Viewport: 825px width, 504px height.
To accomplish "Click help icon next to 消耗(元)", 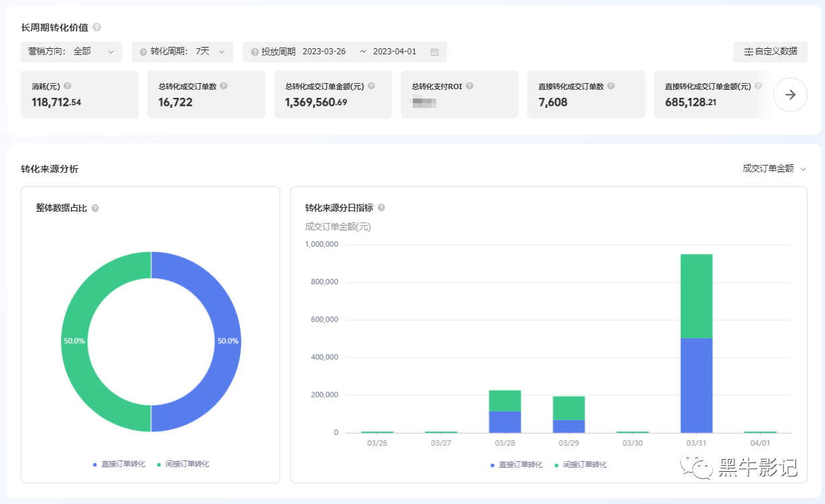I will pyautogui.click(x=67, y=86).
